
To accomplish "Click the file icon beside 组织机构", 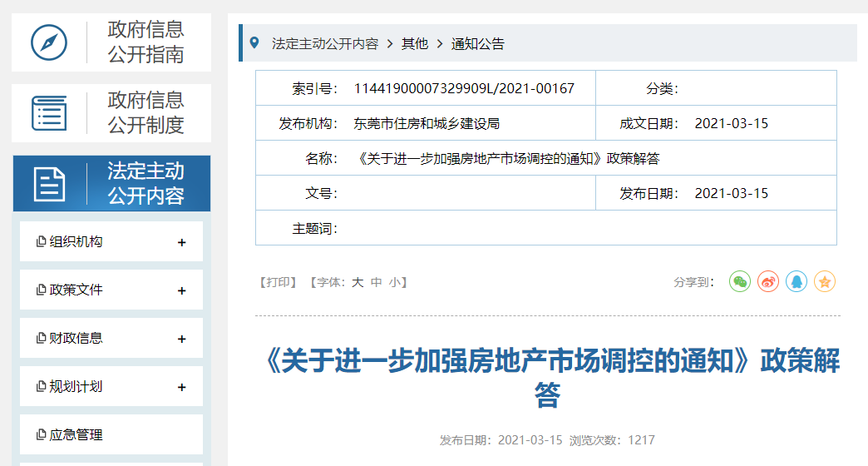I will pos(41,241).
